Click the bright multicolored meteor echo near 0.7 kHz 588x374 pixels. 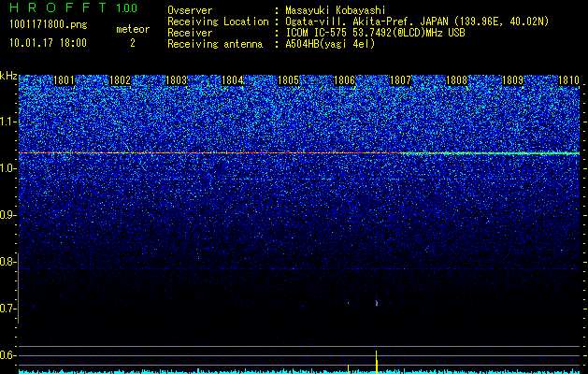[x=377, y=303]
